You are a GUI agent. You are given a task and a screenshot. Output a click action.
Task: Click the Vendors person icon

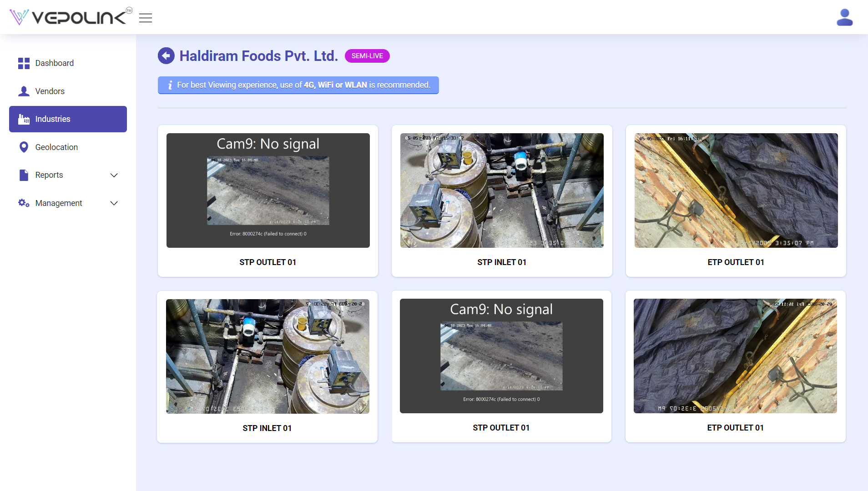pyautogui.click(x=24, y=91)
